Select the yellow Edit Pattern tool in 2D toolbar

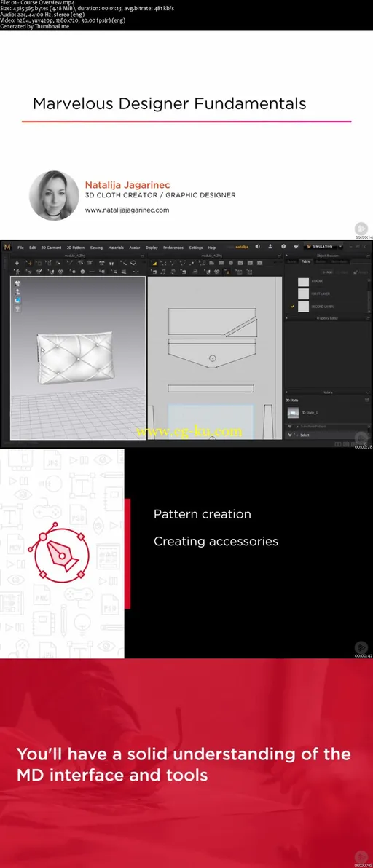(154, 263)
